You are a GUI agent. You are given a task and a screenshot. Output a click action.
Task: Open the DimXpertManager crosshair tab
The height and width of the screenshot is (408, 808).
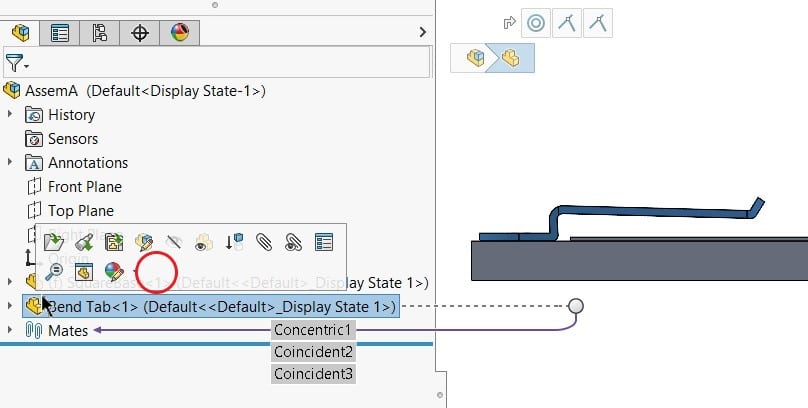click(140, 32)
